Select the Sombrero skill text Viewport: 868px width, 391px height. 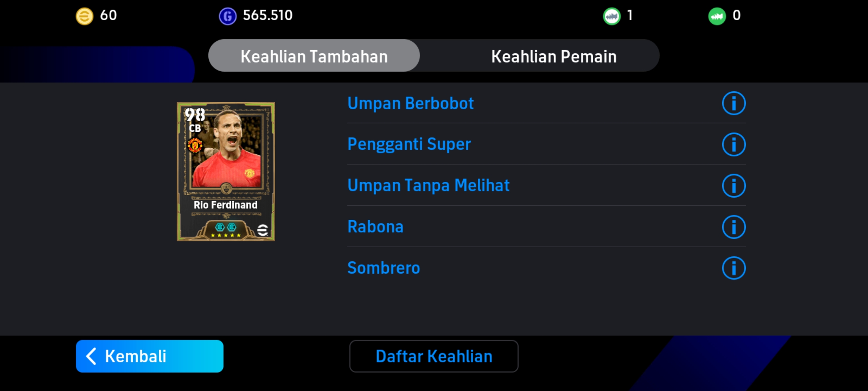(383, 268)
